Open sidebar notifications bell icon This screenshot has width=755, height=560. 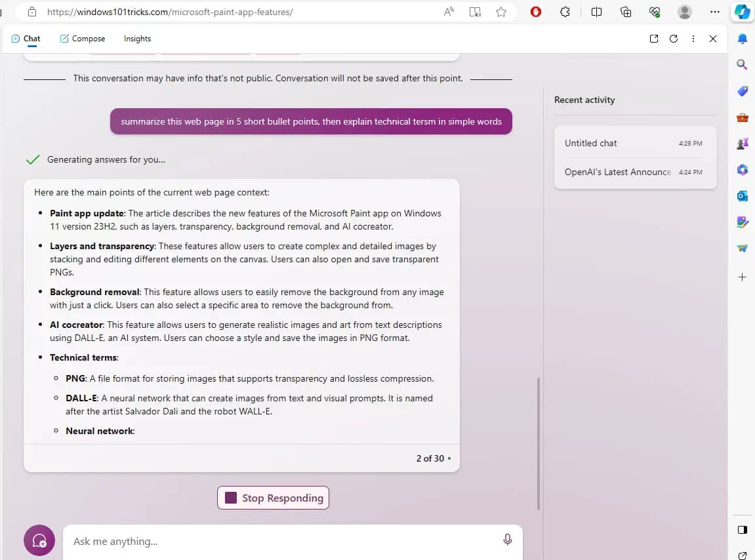tap(742, 39)
